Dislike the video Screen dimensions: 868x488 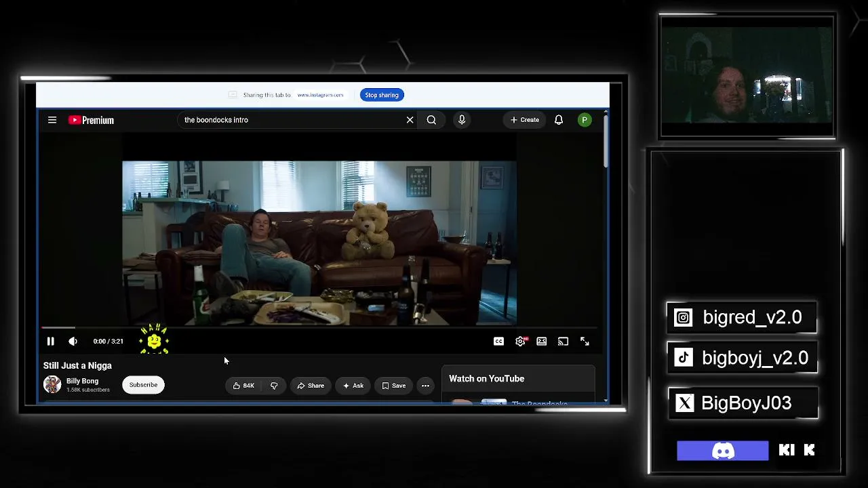pyautogui.click(x=274, y=386)
